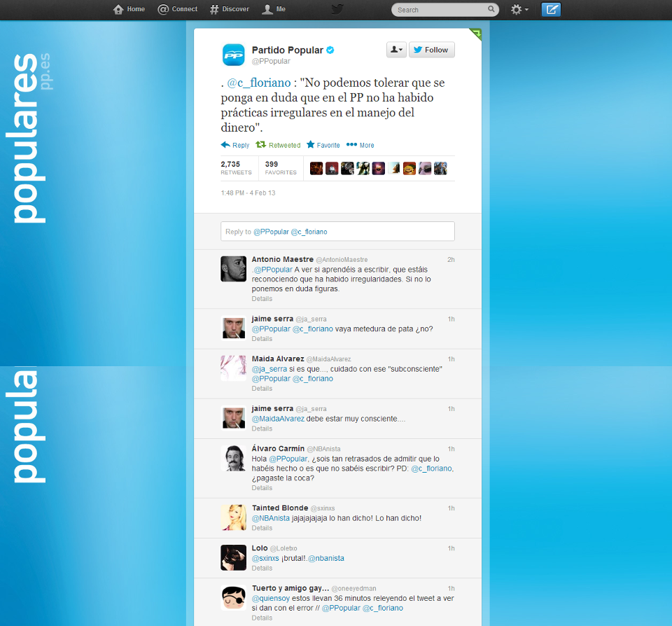This screenshot has height=626, width=672.
Task: Open Tainted Blonde's avatar
Action: click(x=234, y=517)
